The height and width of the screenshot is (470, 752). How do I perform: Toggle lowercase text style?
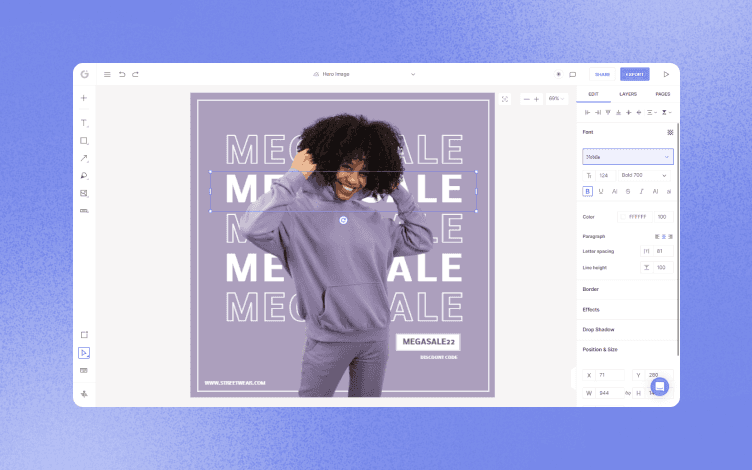669,191
